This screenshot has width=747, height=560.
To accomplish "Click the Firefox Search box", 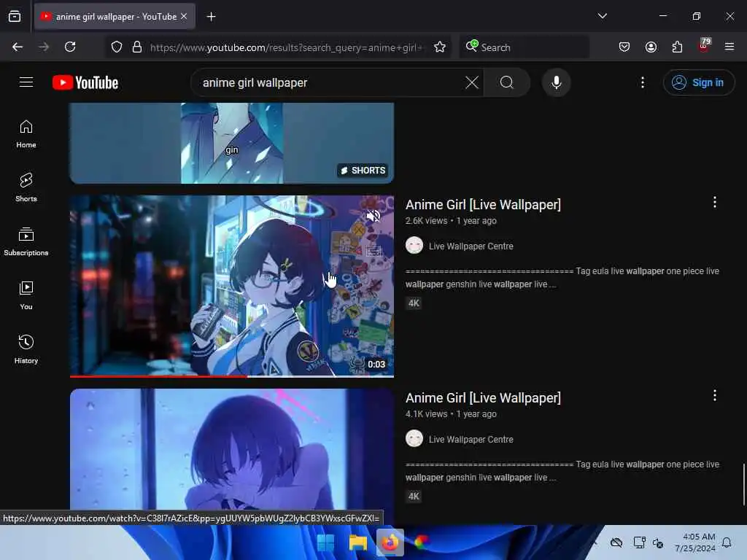I will pos(524,47).
